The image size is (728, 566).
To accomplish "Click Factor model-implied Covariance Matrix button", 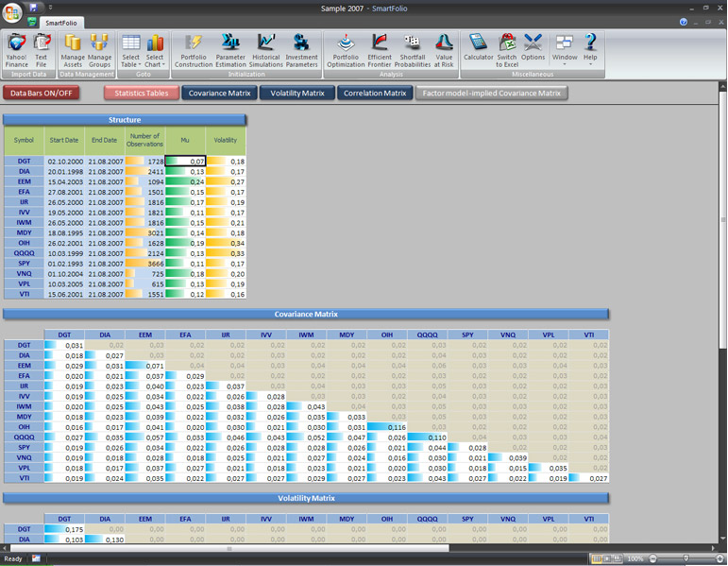I will click(491, 93).
